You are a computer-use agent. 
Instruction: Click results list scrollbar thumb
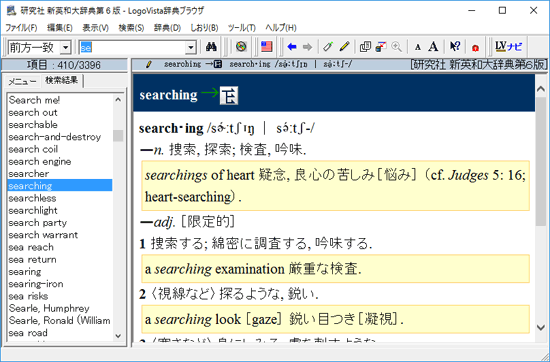pos(118,135)
